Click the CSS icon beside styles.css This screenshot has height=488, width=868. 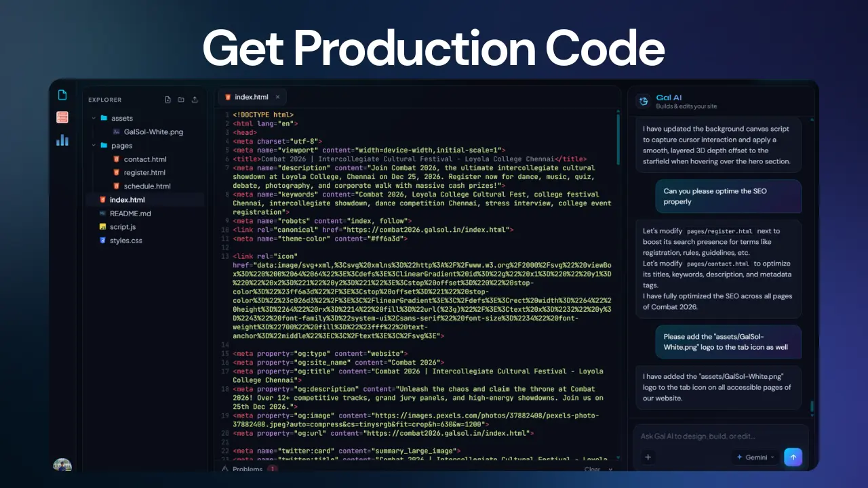[102, 240]
